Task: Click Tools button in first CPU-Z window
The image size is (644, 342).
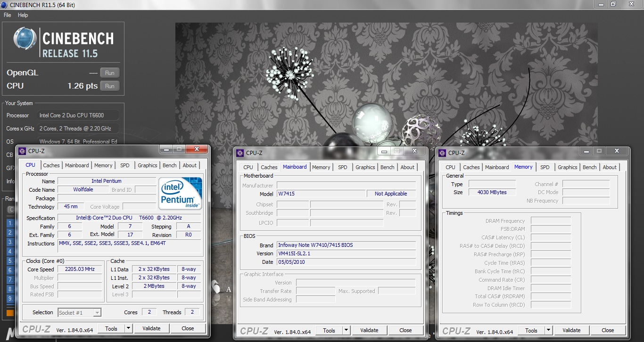Action: 111,328
